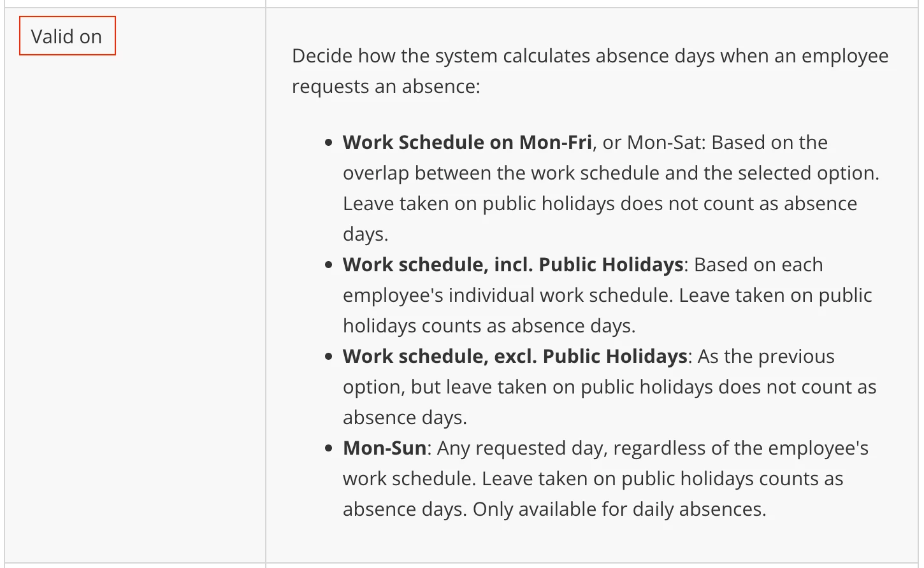This screenshot has width=924, height=568.
Task: Click the lone "days." ending the first bullet
Action: (366, 234)
